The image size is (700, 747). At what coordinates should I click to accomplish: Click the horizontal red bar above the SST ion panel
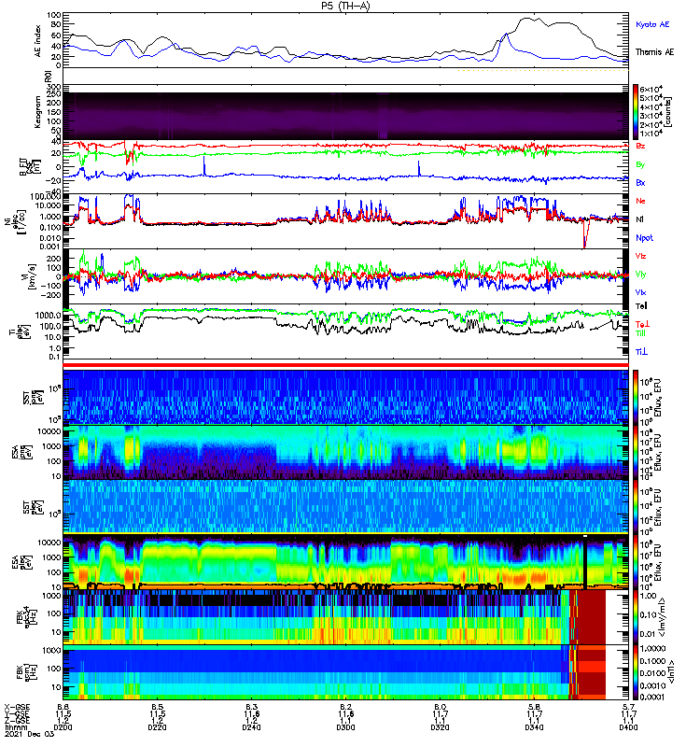coord(345,365)
